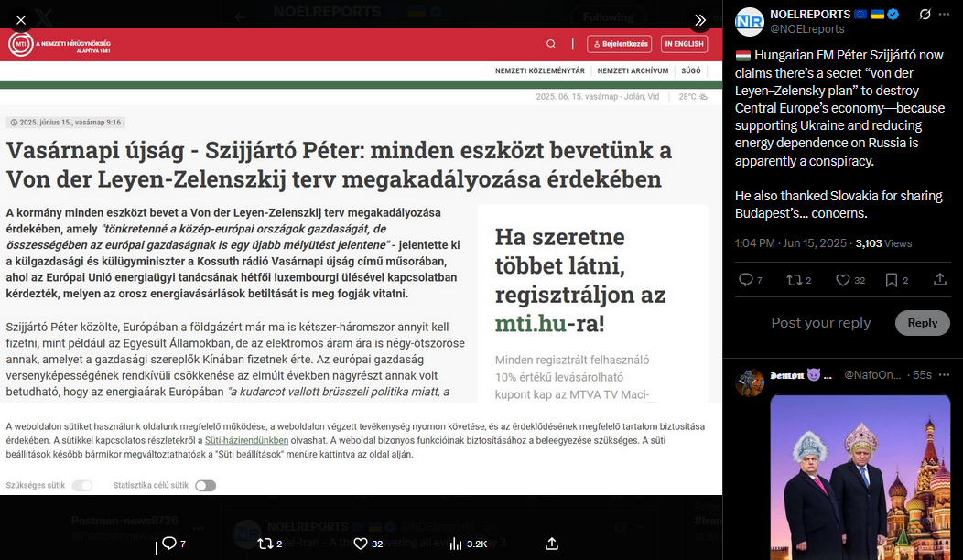963x560 pixels.
Task: Open the timestamp 1:04 PM · Jun 15, 2025
Action: [x=790, y=243]
